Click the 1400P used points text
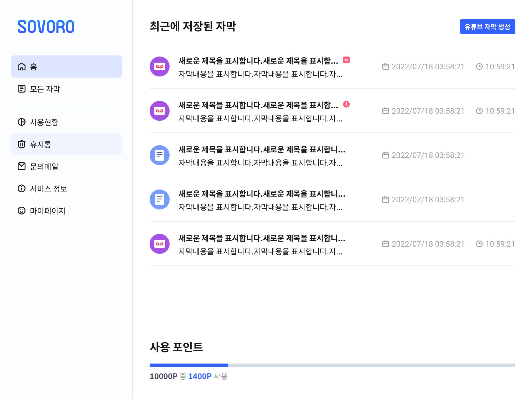 click(200, 376)
